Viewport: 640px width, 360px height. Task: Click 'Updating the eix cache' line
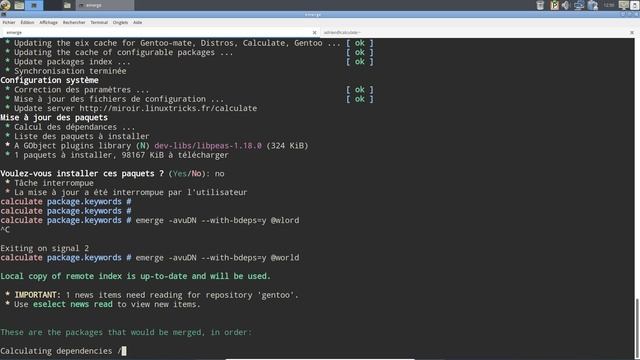point(177,43)
